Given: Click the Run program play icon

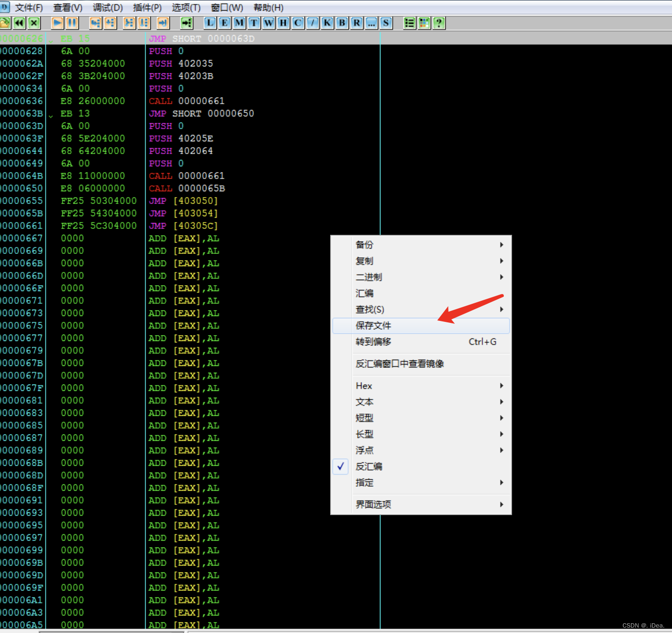Looking at the screenshot, I should click(x=57, y=23).
